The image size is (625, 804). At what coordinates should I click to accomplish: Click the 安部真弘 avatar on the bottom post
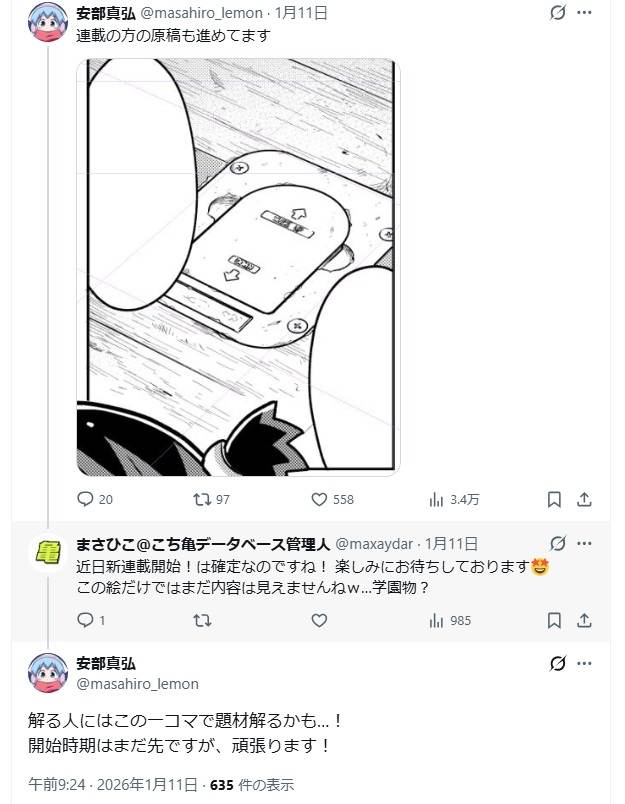pyautogui.click(x=48, y=673)
